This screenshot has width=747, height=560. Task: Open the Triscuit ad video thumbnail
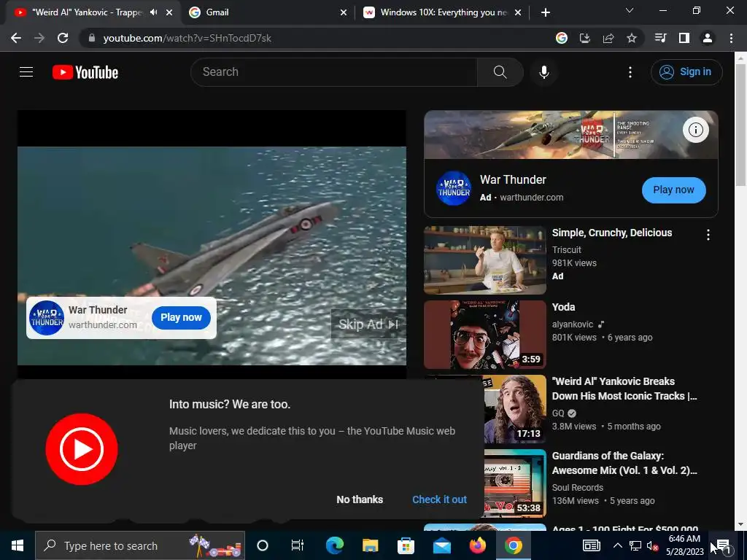(485, 260)
